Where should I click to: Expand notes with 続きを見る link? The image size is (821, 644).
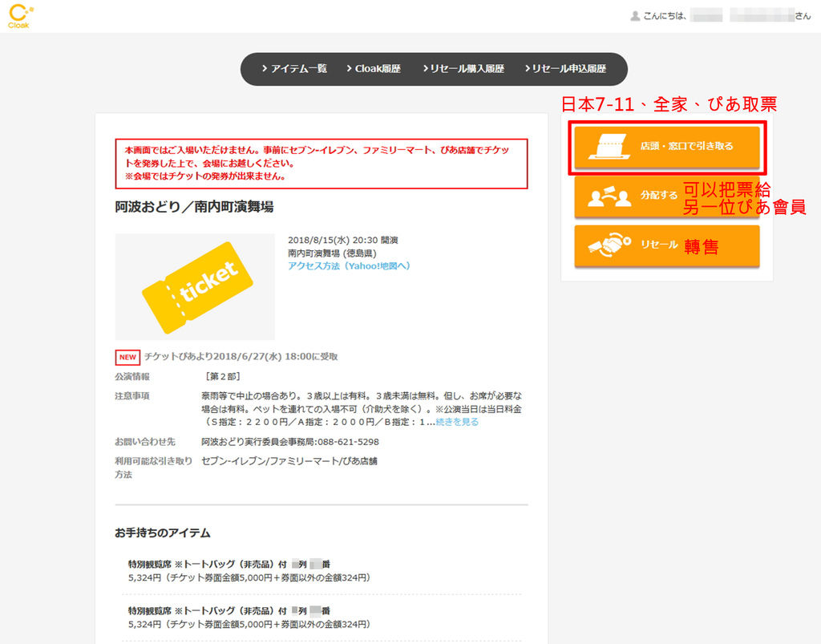point(457,422)
